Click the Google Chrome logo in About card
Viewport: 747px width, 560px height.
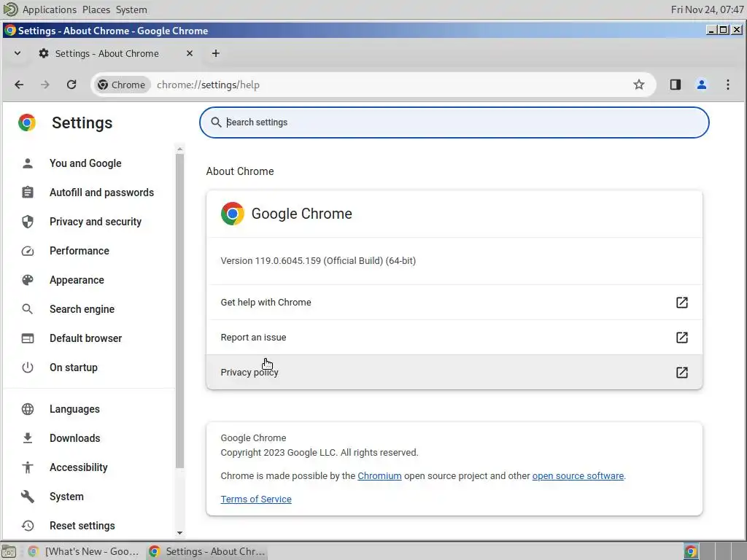[x=233, y=214]
